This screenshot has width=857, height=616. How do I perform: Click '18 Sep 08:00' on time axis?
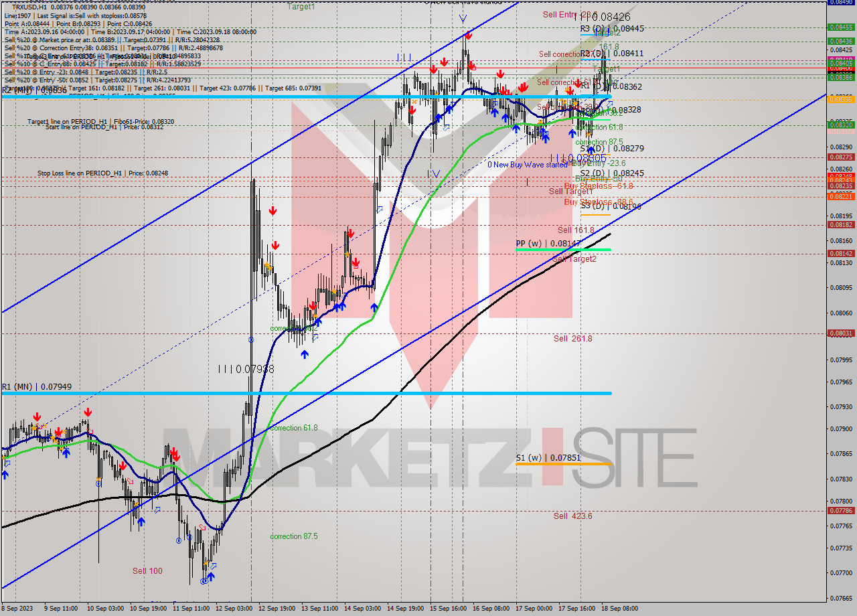[619, 609]
